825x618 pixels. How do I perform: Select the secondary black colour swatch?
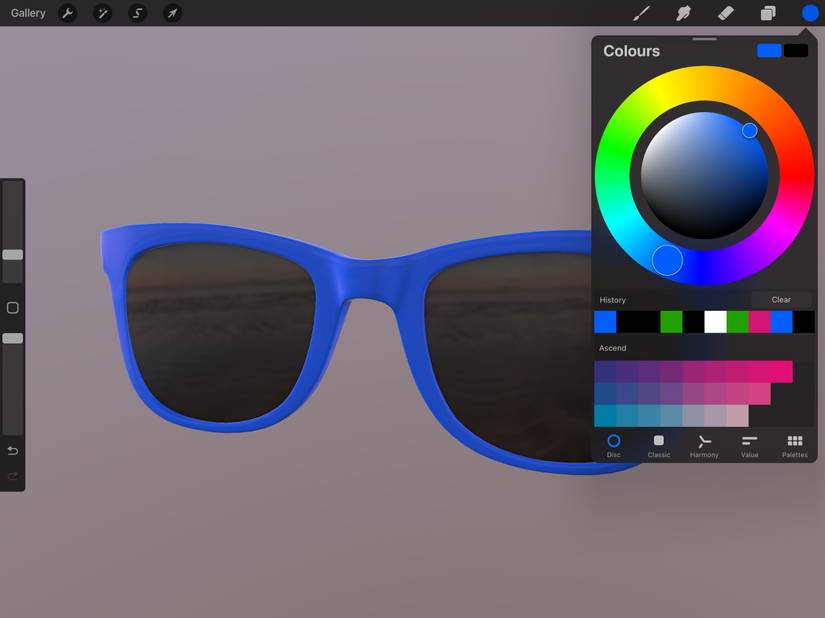tap(796, 50)
